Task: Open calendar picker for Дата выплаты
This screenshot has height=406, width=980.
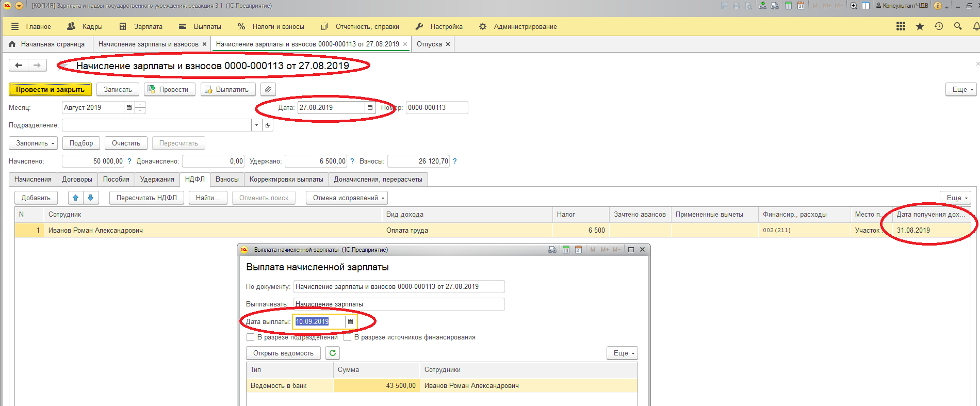Action: [350, 321]
